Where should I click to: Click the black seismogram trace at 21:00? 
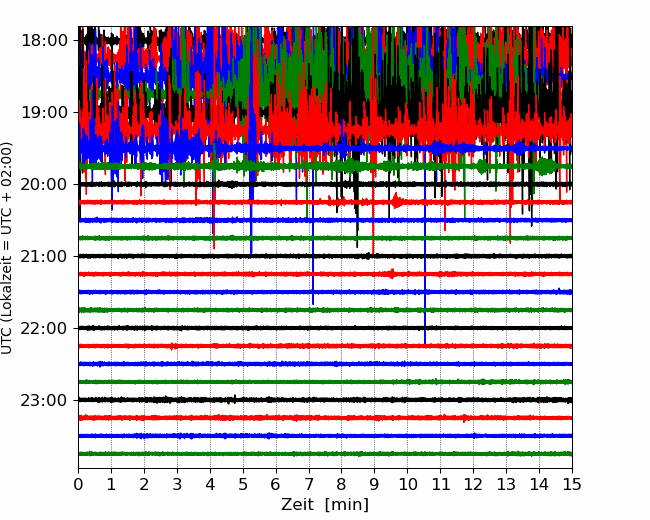325,256
